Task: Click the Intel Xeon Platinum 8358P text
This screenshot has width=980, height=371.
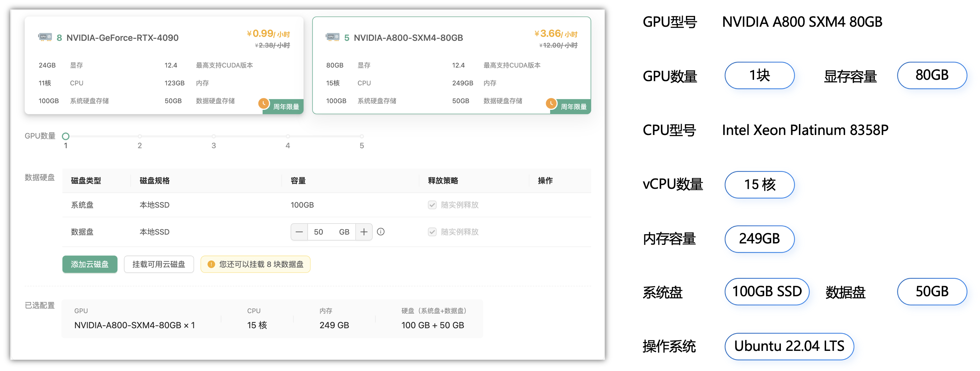Action: [x=805, y=130]
